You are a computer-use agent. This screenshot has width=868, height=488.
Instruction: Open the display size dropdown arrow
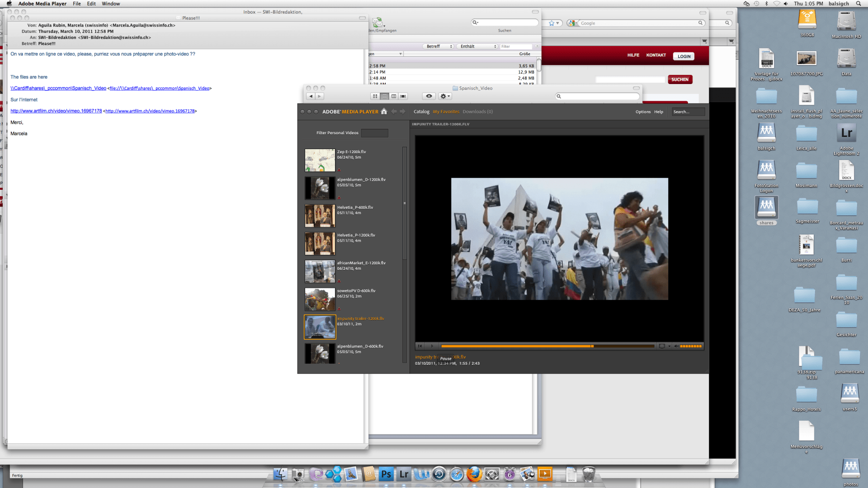[x=670, y=346]
